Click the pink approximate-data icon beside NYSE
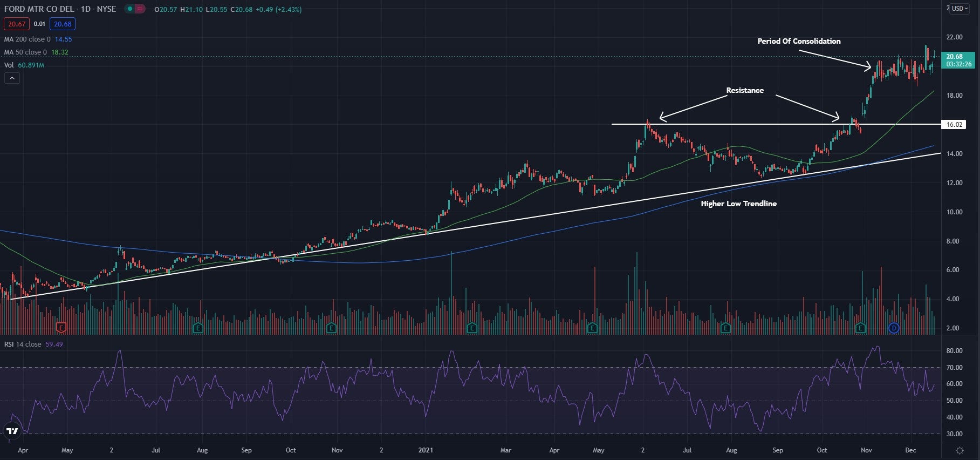This screenshot has height=460, width=980. pos(140,9)
